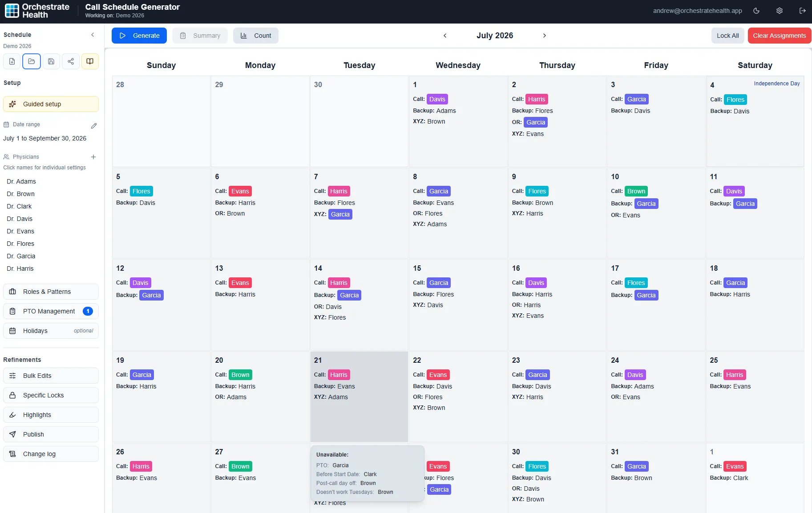Go to next month arrow
The image size is (812, 513).
[545, 36]
